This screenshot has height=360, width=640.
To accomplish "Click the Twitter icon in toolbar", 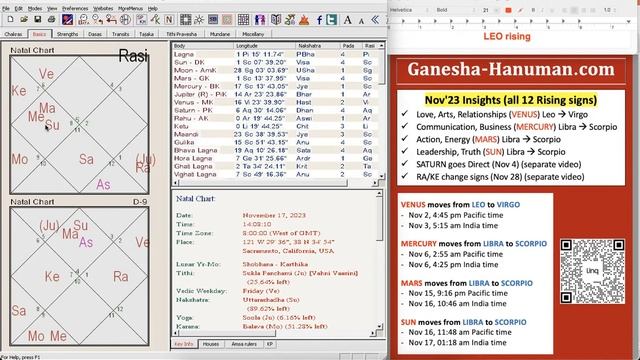I will click(x=332, y=20).
